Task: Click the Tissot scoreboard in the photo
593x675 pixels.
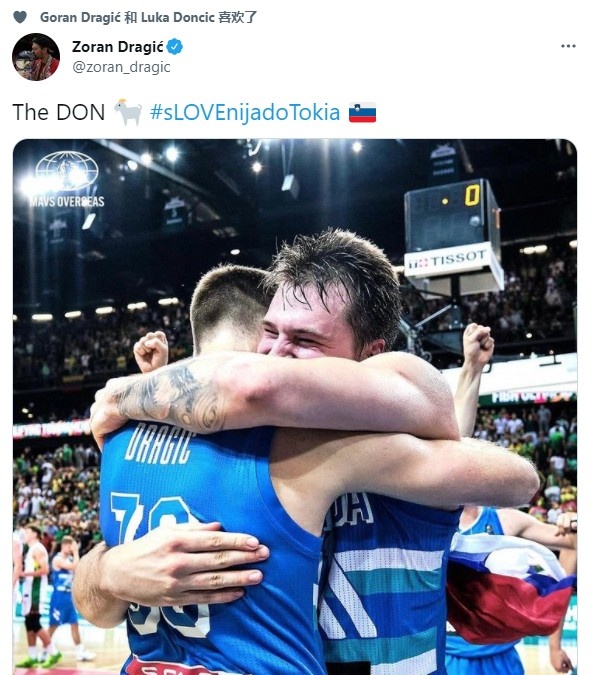Action: [x=453, y=235]
